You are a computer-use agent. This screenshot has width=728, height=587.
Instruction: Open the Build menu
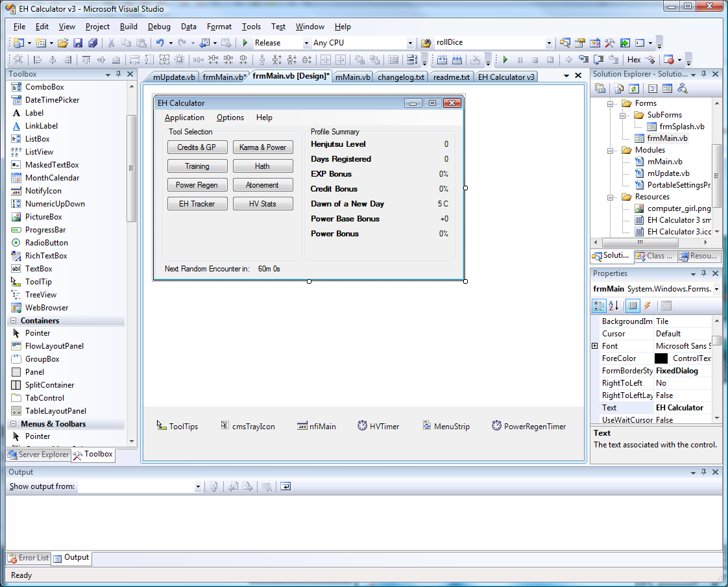[128, 27]
